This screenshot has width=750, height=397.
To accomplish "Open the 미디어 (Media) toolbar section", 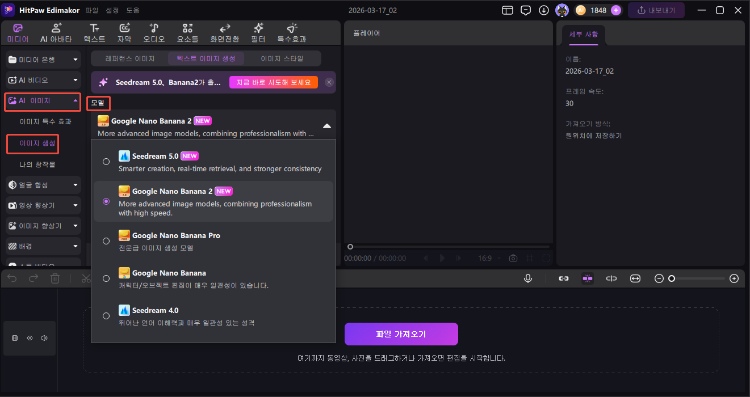I will click(x=18, y=33).
